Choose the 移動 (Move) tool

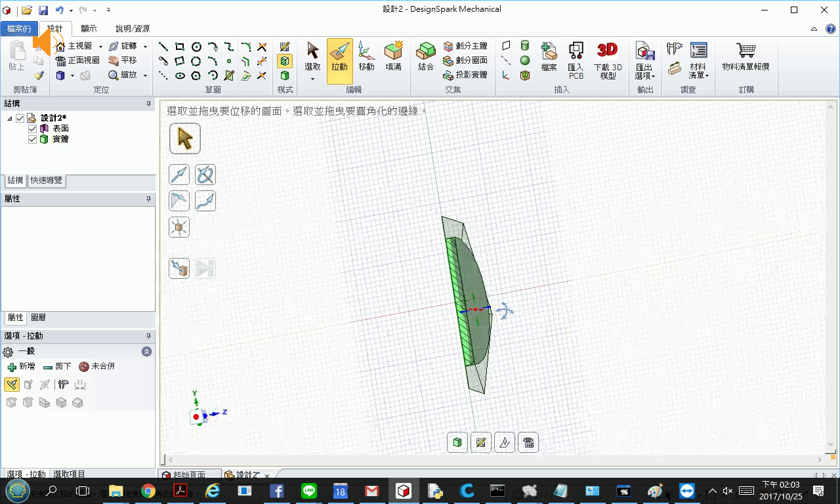366,56
